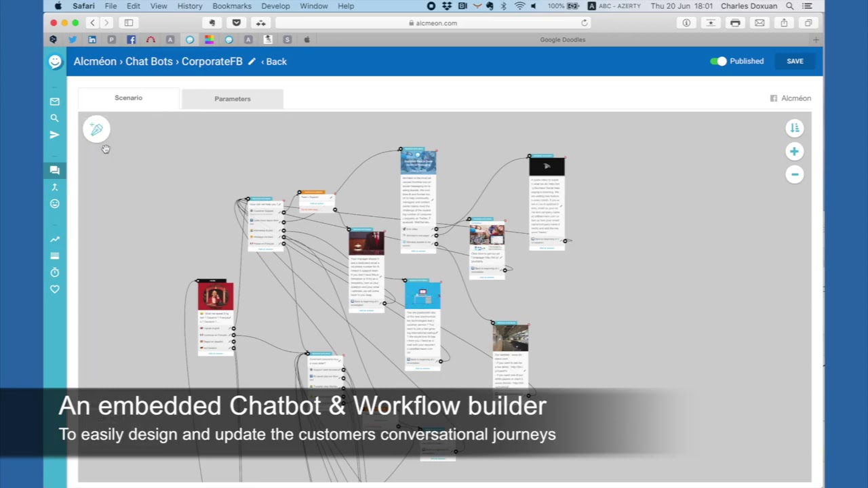This screenshot has width=868, height=488.
Task: Click the Alcméon smiley logo icon
Action: 55,62
